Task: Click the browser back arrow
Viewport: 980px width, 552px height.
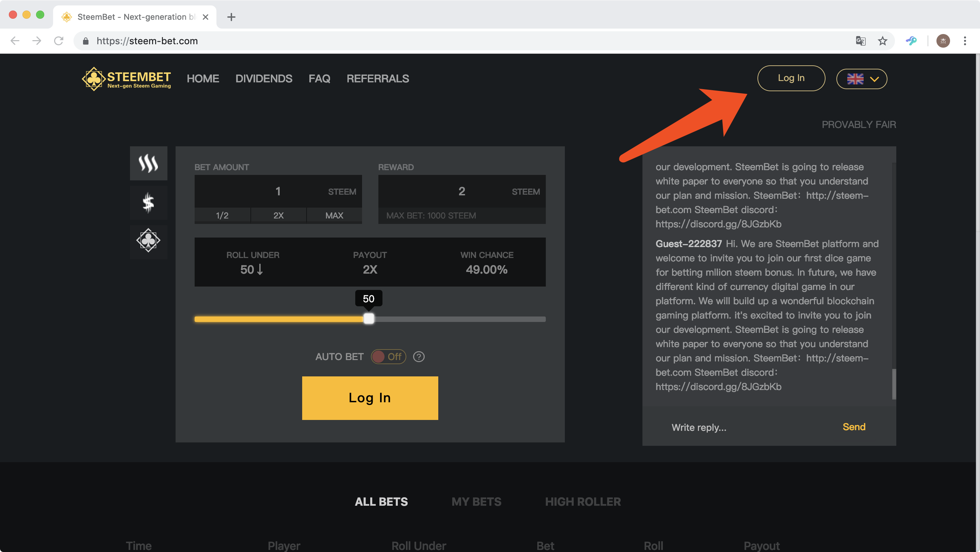Action: click(15, 41)
